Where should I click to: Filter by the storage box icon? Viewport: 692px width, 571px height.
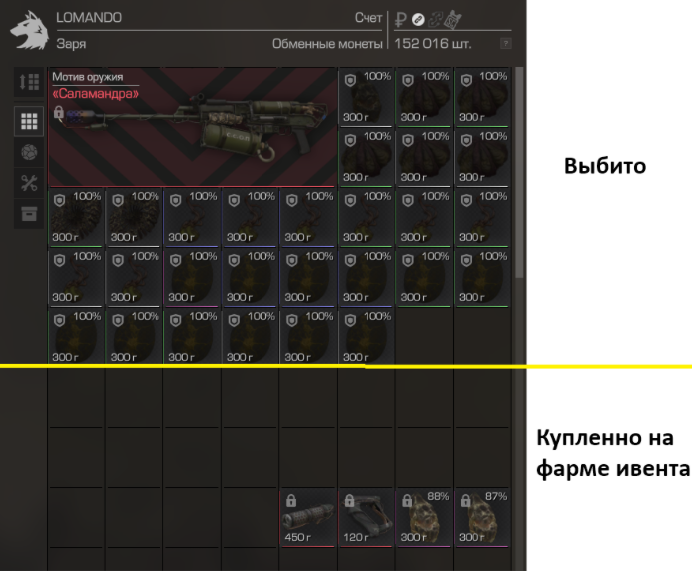29,214
